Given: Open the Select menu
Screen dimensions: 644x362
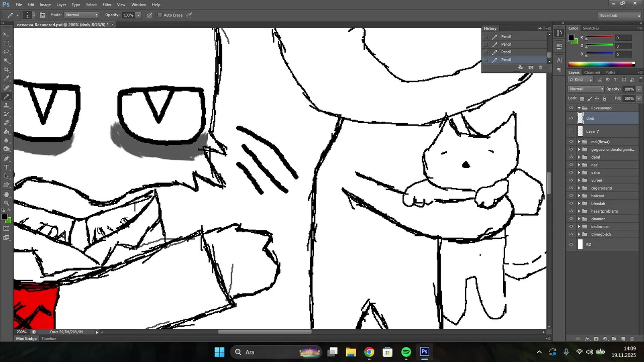Looking at the screenshot, I should click(91, 5).
